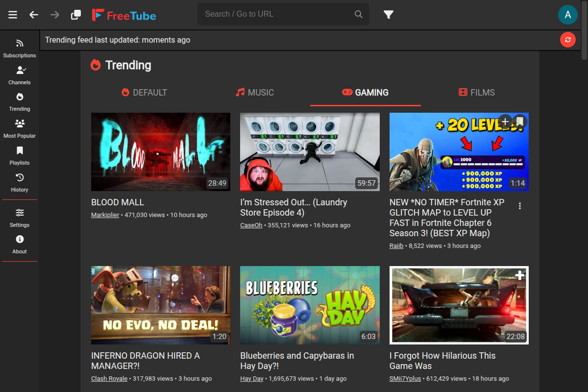Click the search magnifier icon

[359, 14]
